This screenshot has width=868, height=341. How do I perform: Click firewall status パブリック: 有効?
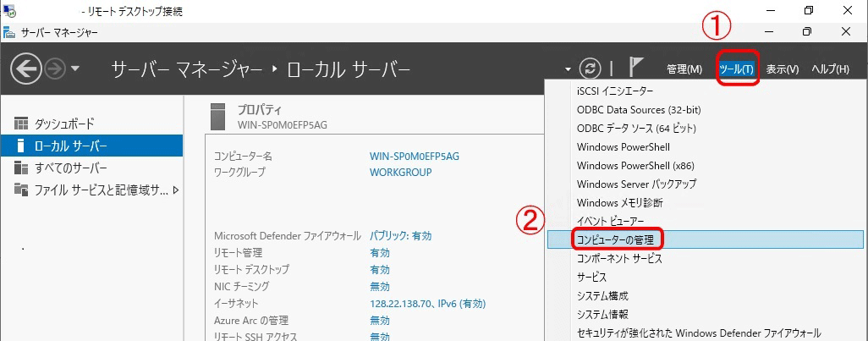[400, 236]
